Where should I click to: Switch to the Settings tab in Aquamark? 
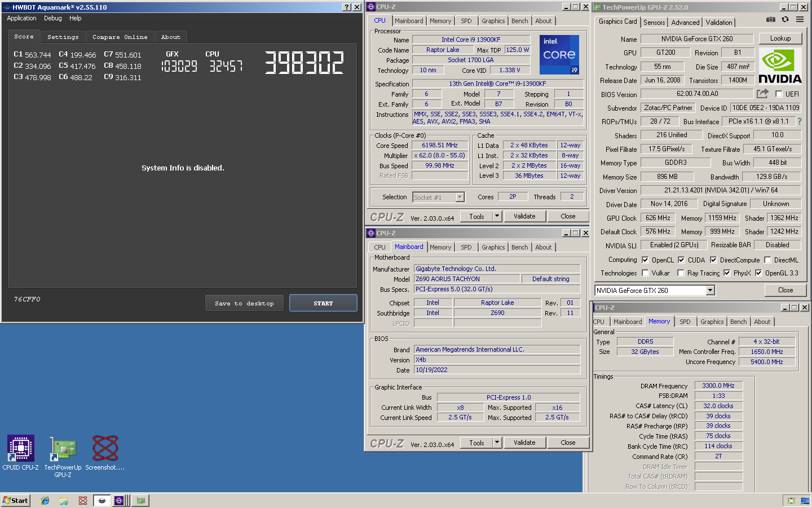63,37
